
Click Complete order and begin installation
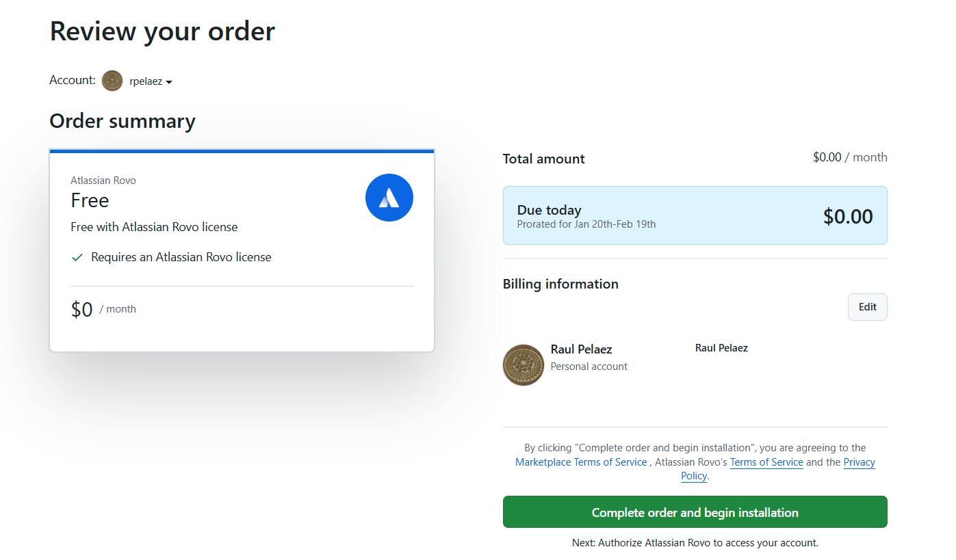695,512
